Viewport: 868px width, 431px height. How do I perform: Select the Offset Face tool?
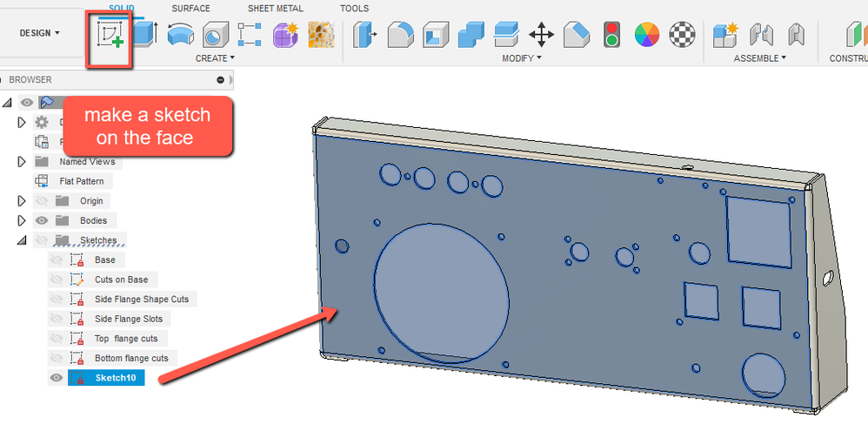click(x=505, y=34)
